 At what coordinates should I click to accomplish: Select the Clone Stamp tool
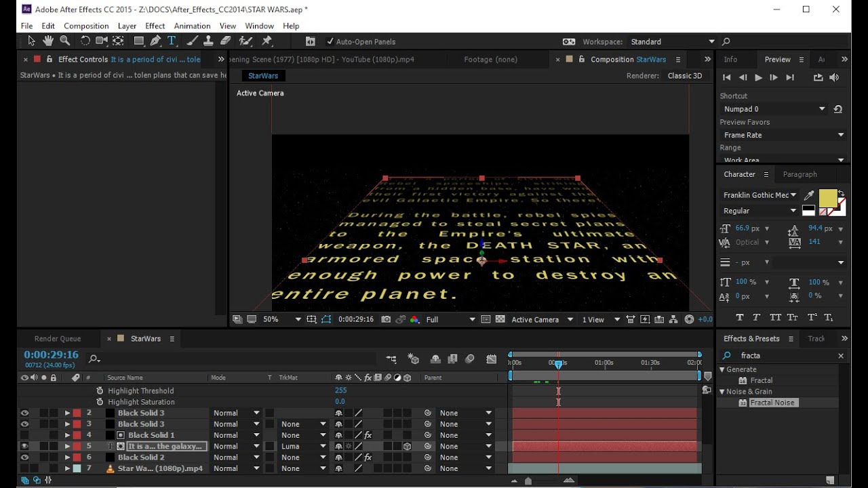pos(209,41)
